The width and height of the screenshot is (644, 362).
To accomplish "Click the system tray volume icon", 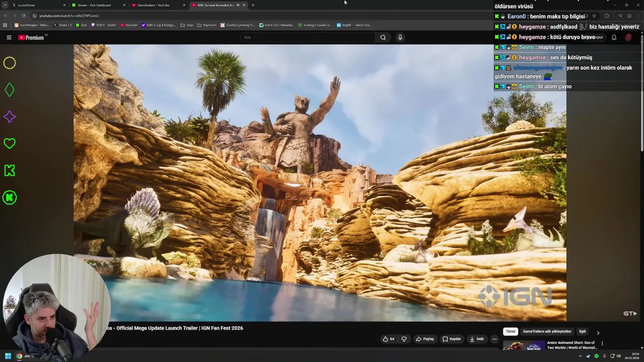I will pyautogui.click(x=618, y=356).
